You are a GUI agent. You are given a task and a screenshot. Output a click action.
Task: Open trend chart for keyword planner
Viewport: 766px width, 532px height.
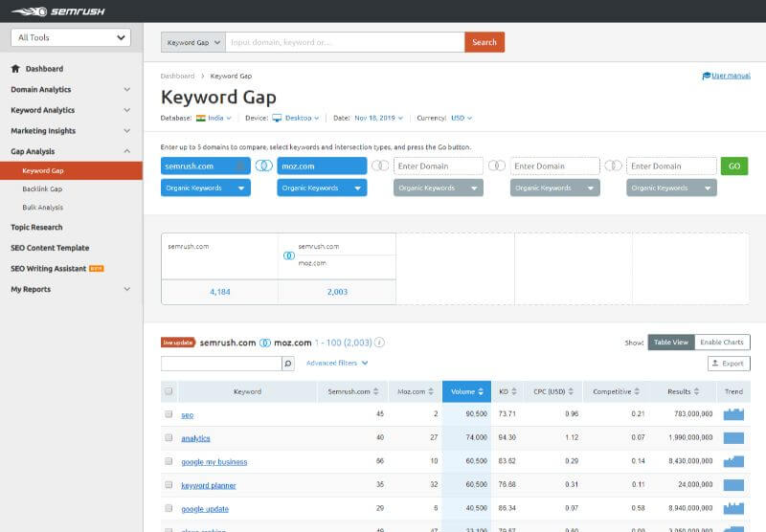pos(733,485)
